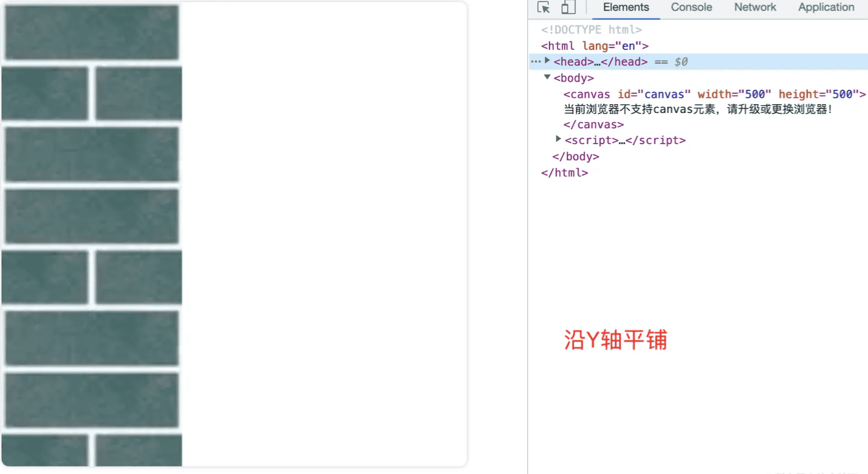
Task: Open the Console tab
Action: 691,8
